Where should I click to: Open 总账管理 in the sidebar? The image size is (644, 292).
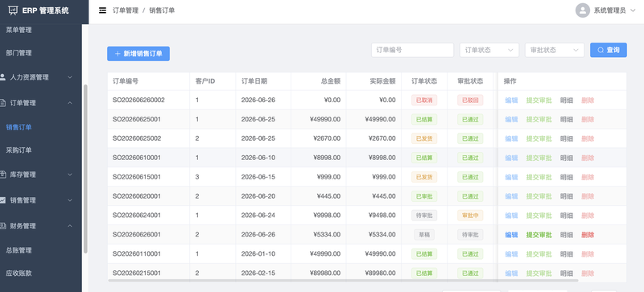19,249
